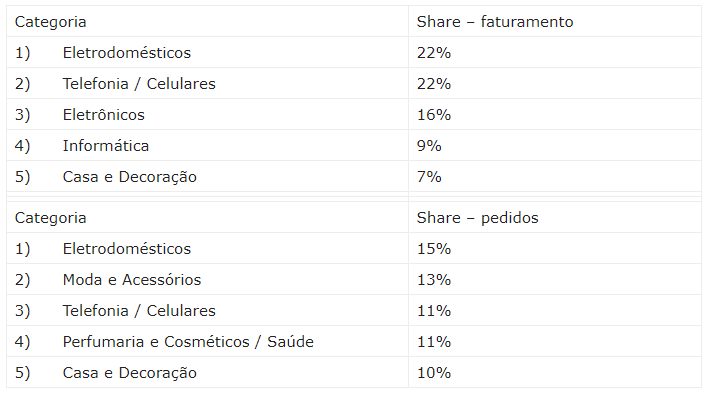Select Perfumaria e Cosméticos / Saúde cell
Screen dimensions: 708x395
click(x=207, y=342)
